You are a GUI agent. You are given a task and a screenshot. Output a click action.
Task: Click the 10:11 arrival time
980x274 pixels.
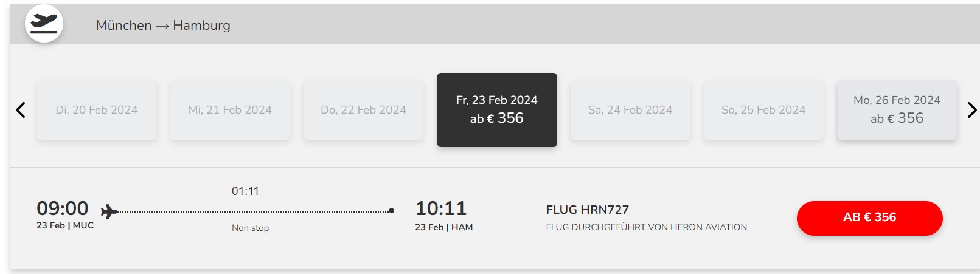(x=441, y=208)
